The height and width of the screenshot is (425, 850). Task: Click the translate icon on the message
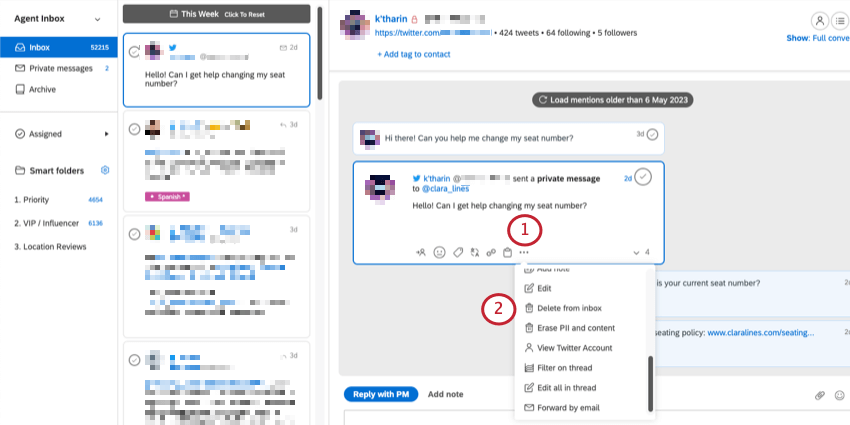pos(475,252)
